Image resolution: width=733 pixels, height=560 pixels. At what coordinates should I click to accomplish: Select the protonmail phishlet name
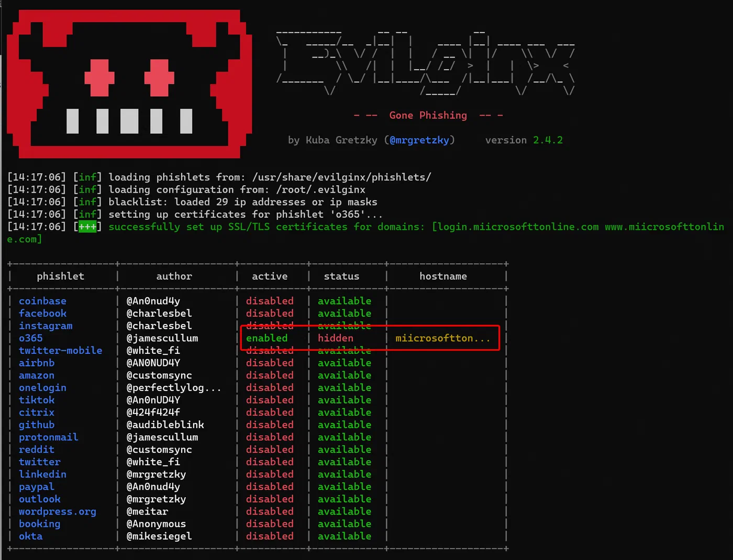[x=49, y=438]
